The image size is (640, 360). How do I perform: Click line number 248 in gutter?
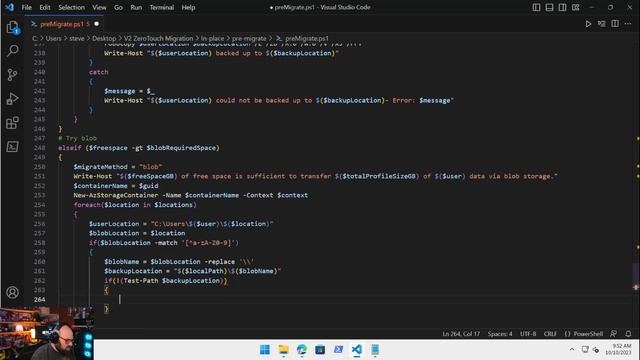click(x=40, y=148)
